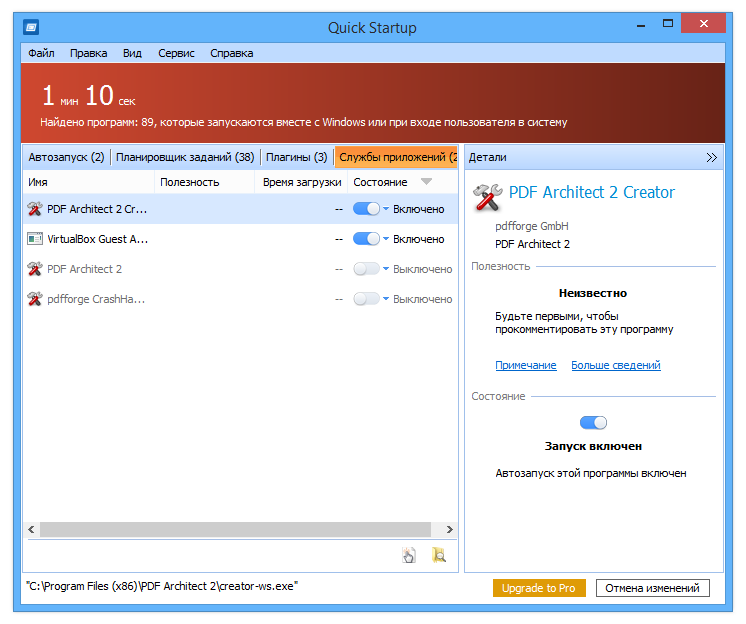Viewport: 746px width, 624px height.
Task: Click the Quick Startup app icon in title bar
Action: click(x=31, y=27)
